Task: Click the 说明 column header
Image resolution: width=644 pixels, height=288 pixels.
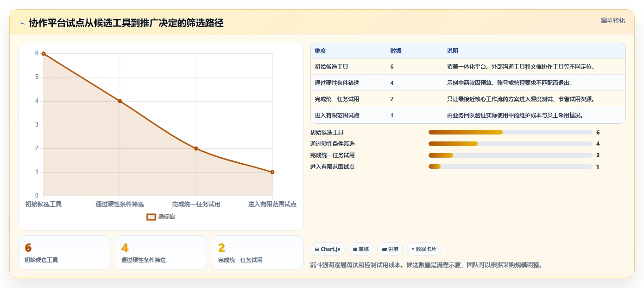Action: coord(453,51)
